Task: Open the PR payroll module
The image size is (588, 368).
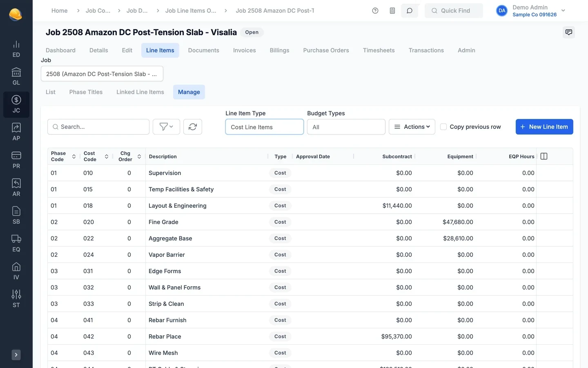Action: pos(16,160)
